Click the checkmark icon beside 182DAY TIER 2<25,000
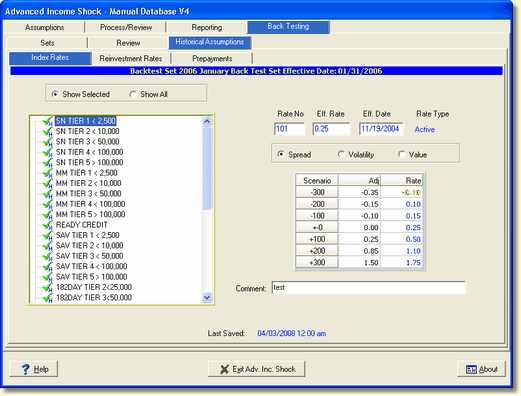Image resolution: width=521 pixels, height=396 pixels. click(x=48, y=287)
